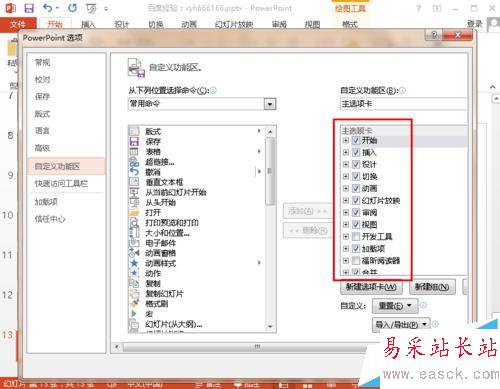Screen dimensions: 500x389
Task: Click the help question mark in the dialog title bar
Action: [434, 35]
